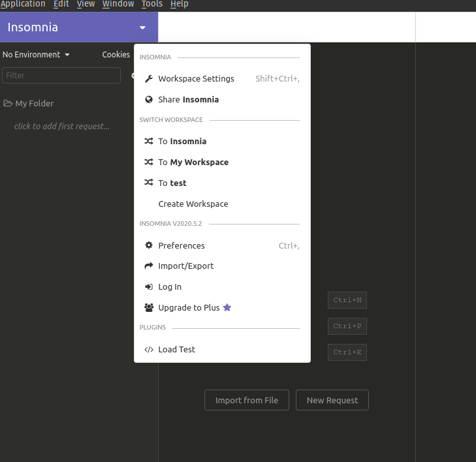476x462 pixels.
Task: Click 'click to add first request...' placeholder
Action: pos(62,126)
